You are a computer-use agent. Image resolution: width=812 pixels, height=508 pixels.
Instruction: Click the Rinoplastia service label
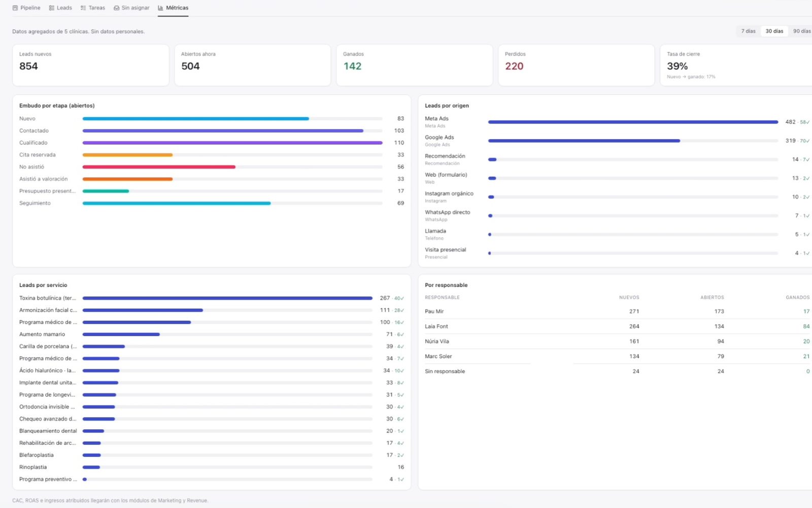click(33, 467)
